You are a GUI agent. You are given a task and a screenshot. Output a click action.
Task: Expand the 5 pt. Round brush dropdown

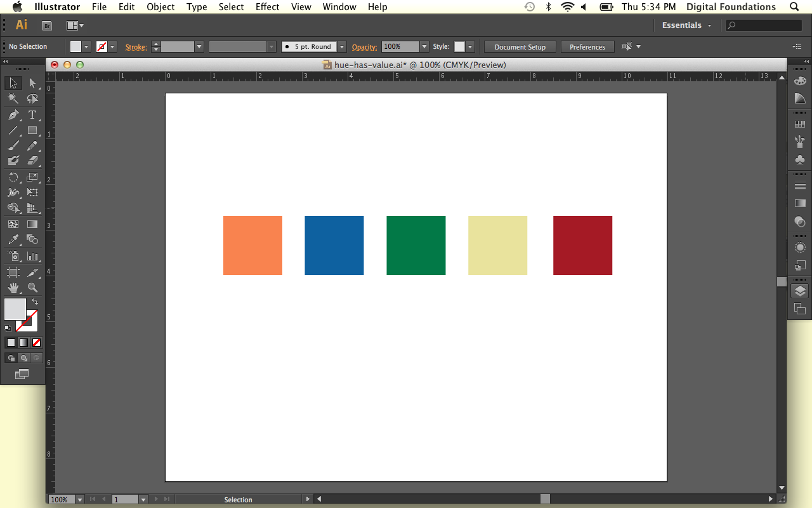pos(342,47)
